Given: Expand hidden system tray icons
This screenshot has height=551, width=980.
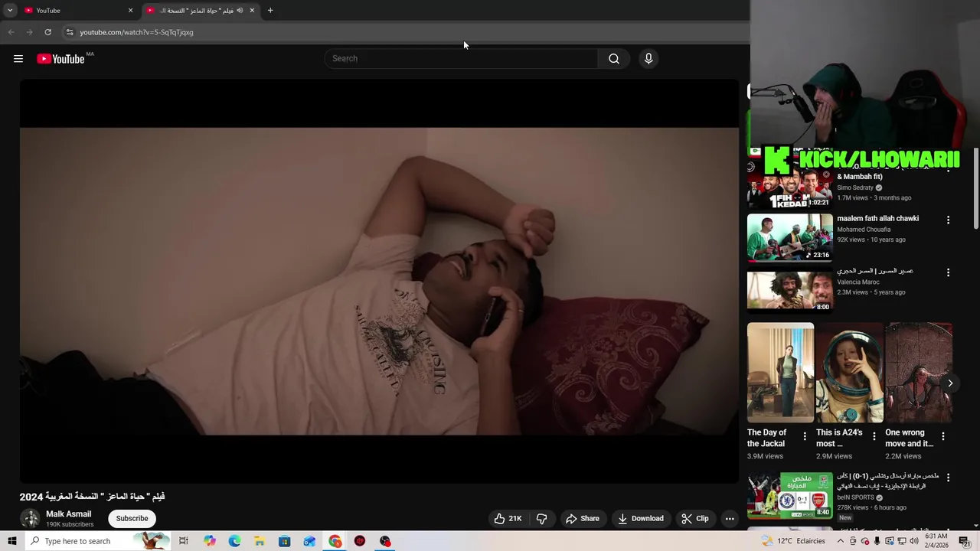Looking at the screenshot, I should click(x=841, y=541).
